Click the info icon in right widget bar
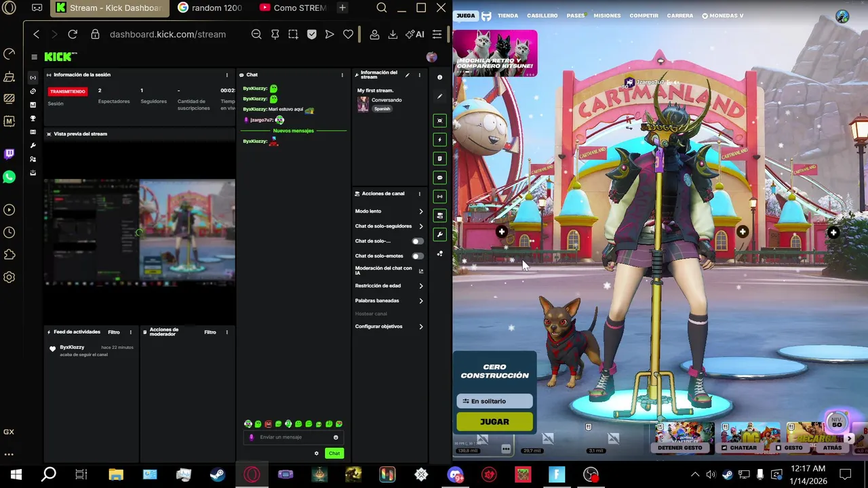This screenshot has height=488, width=868. [439, 77]
